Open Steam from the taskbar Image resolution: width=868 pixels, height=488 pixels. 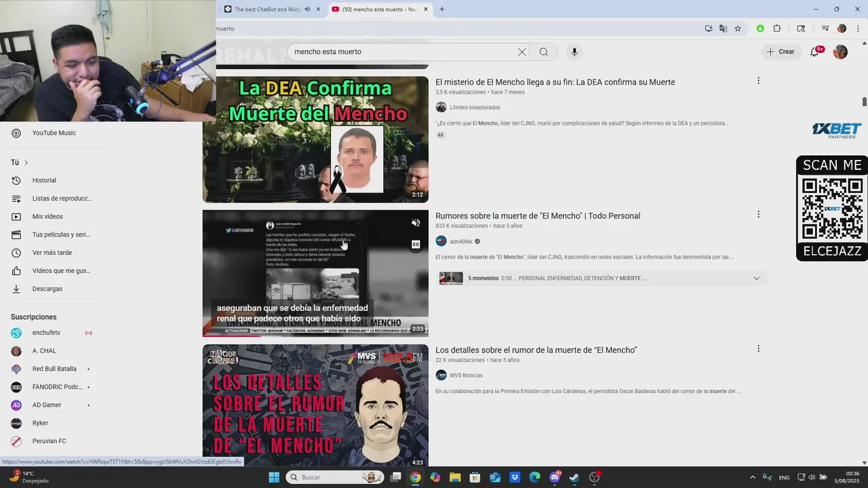pos(574,477)
